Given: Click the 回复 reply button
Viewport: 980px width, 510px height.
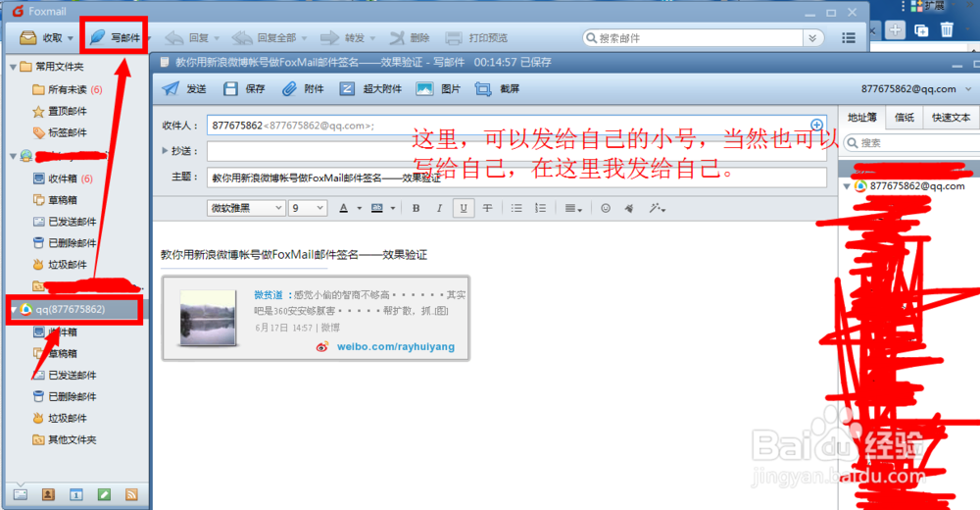Looking at the screenshot, I should coord(187,38).
